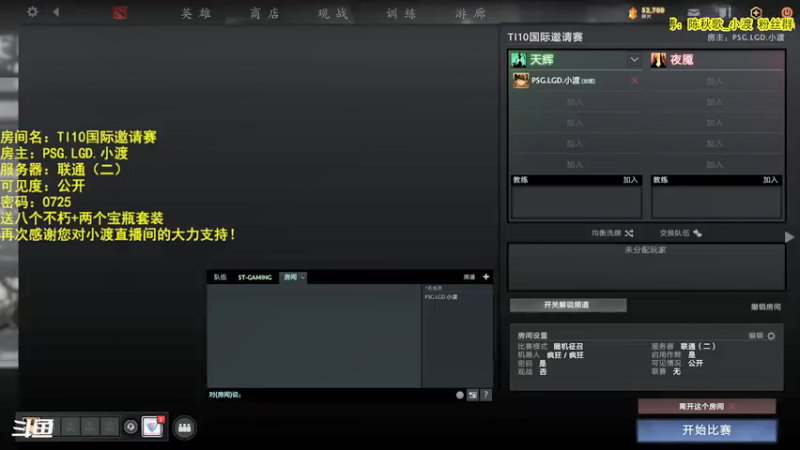
Task: Click the 交换队伍 swap teams icon
Action: 697,233
